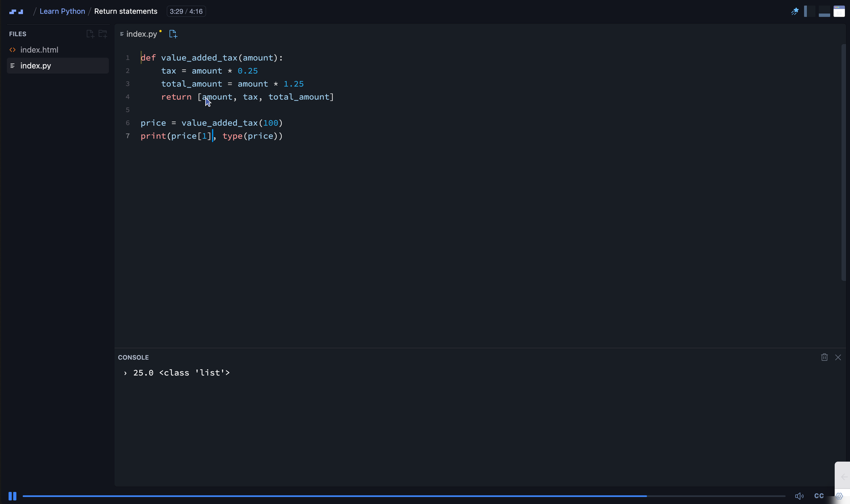Screen dimensions: 850x504
Task: Pause the screencast playback
Action: pos(12,496)
